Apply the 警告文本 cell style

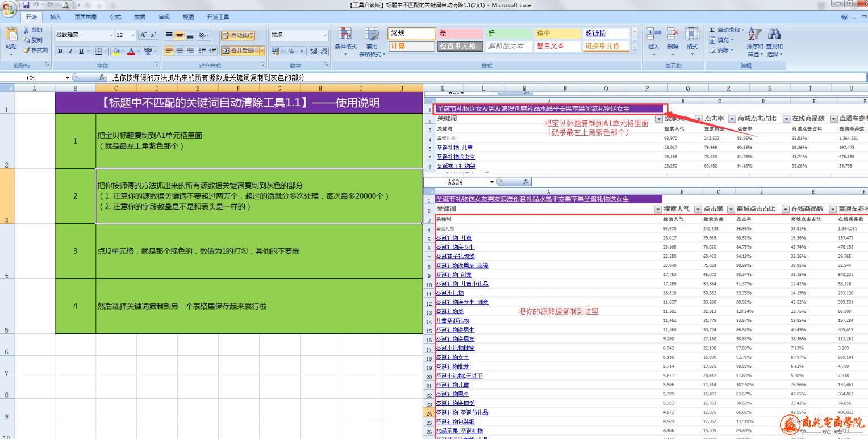[558, 46]
